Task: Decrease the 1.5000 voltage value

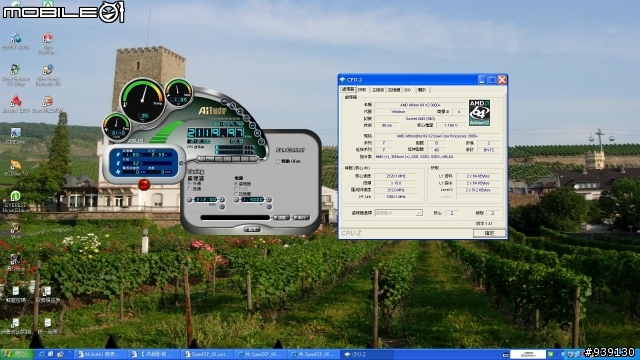Action: pos(236,200)
